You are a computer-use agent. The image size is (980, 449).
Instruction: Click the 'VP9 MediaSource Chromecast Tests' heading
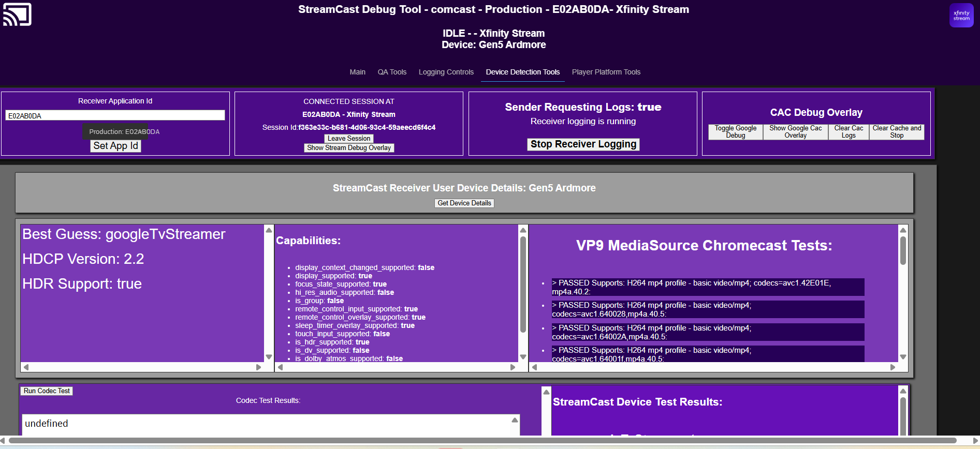click(704, 245)
